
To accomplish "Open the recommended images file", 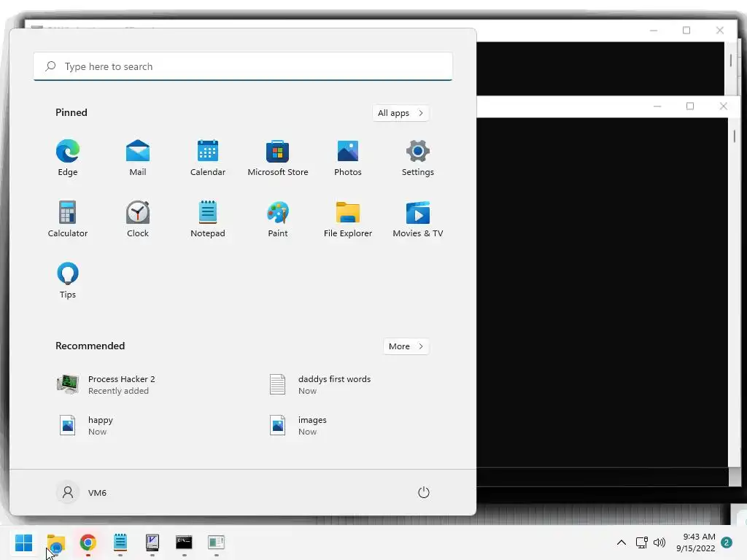I will pyautogui.click(x=298, y=426).
